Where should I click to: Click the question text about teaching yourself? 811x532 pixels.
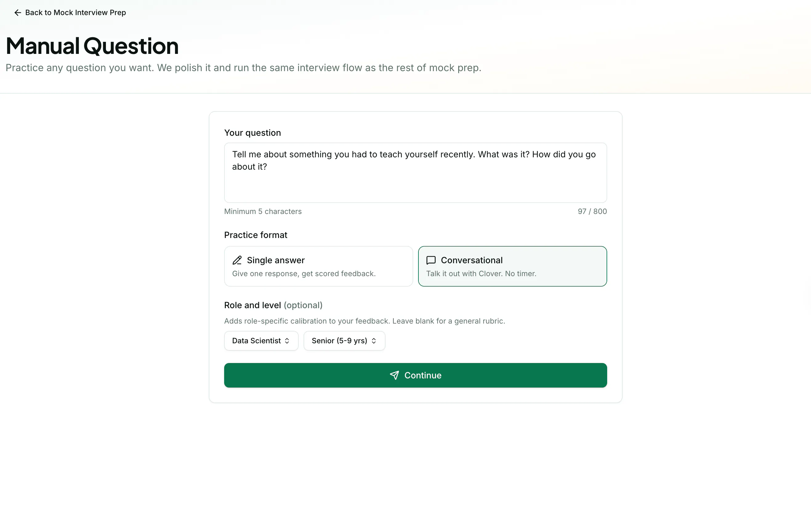click(414, 160)
